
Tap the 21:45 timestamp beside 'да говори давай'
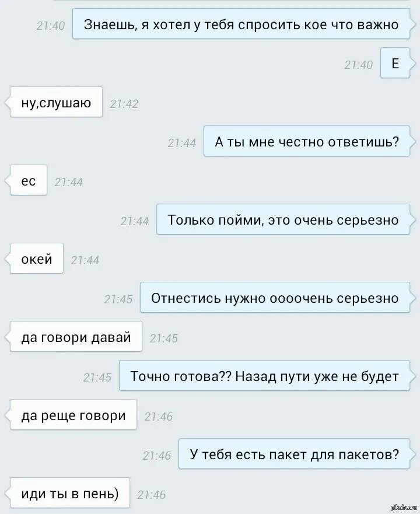click(163, 338)
